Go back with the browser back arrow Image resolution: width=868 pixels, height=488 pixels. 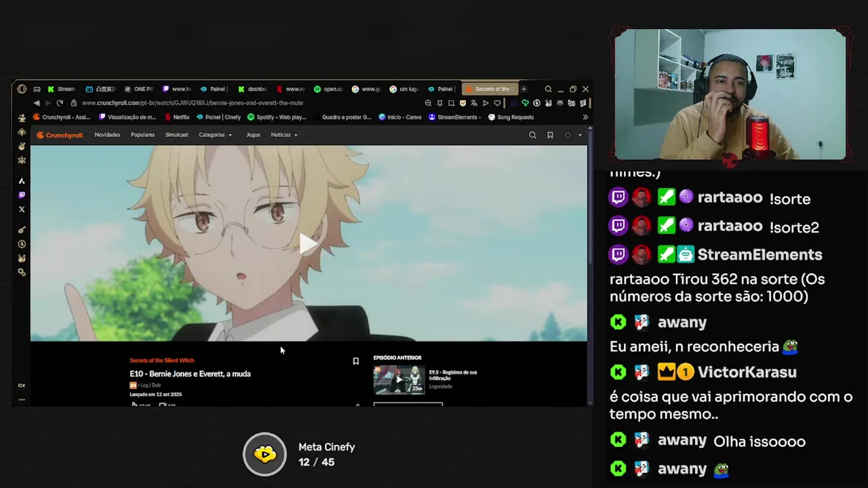[37, 103]
